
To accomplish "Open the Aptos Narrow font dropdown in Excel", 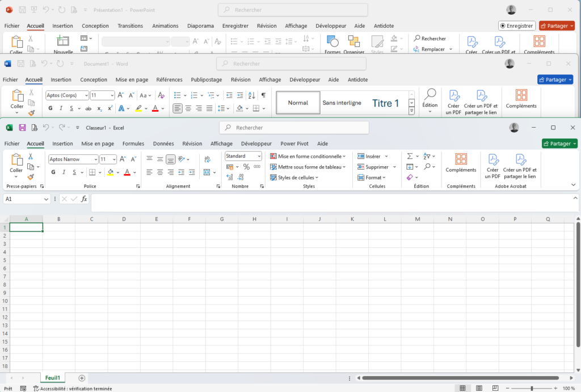I will click(x=95, y=159).
